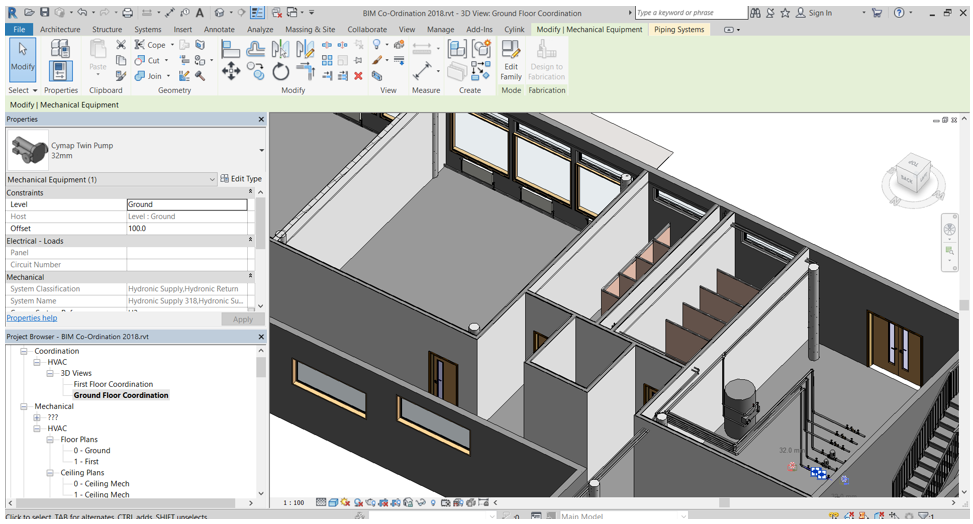Open the Systems ribbon tab
973x524 pixels.
[x=148, y=29]
